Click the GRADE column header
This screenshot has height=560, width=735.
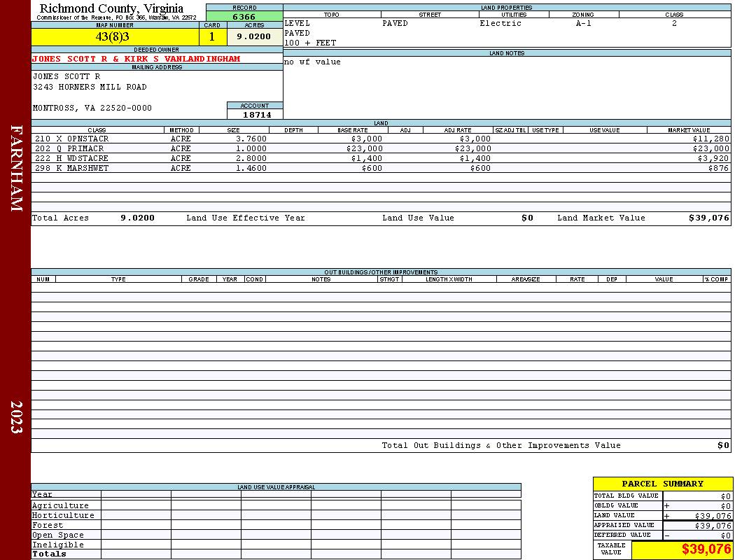[199, 279]
